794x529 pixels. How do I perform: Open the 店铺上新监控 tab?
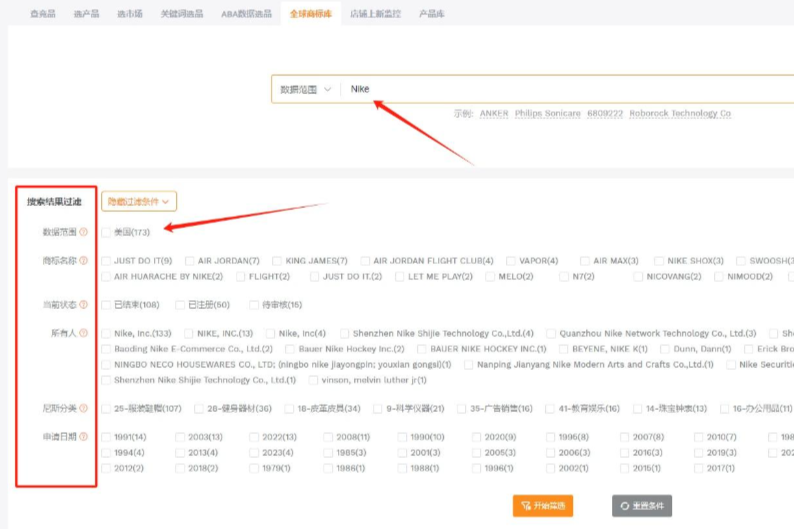pos(375,14)
